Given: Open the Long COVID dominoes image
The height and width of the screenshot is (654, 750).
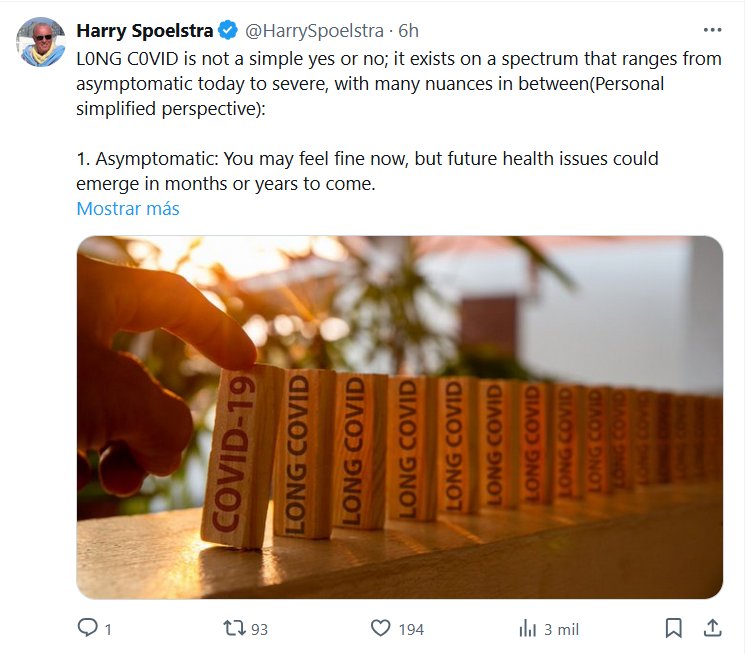Looking at the screenshot, I should click(399, 417).
